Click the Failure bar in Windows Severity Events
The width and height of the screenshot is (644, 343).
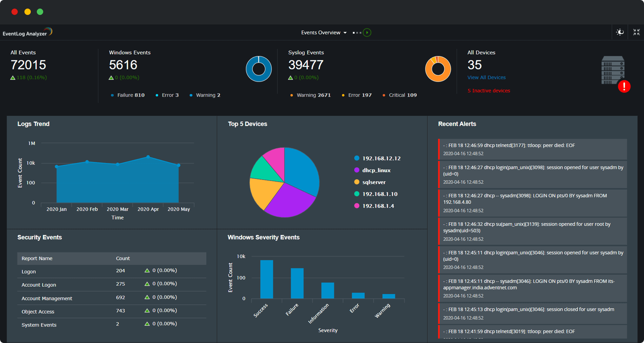point(297,283)
